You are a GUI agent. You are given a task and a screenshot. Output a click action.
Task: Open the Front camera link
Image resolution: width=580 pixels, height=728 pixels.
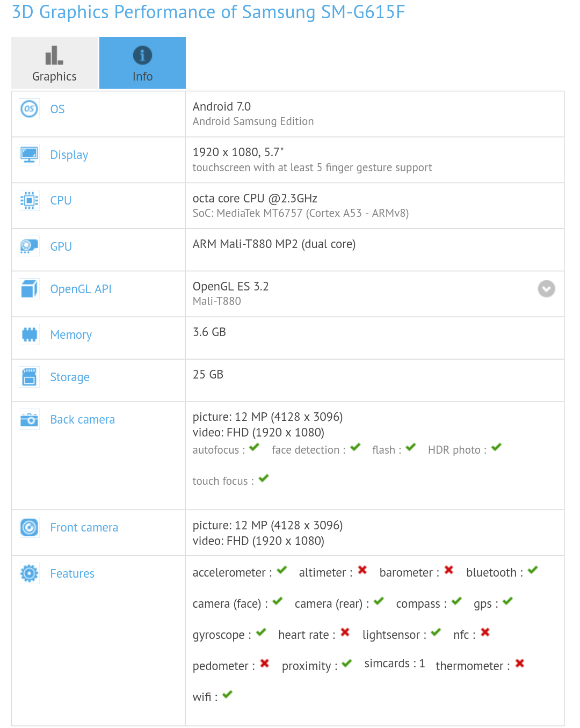click(84, 527)
